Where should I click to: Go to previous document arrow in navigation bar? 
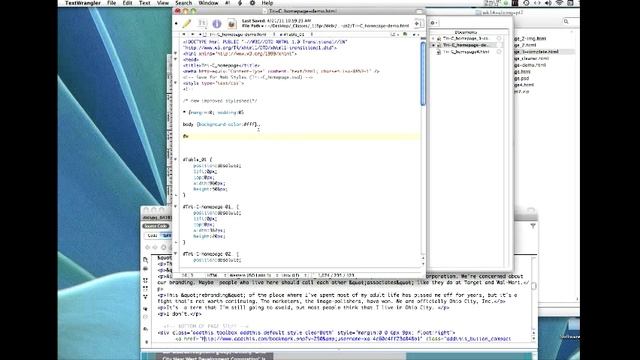[184, 35]
